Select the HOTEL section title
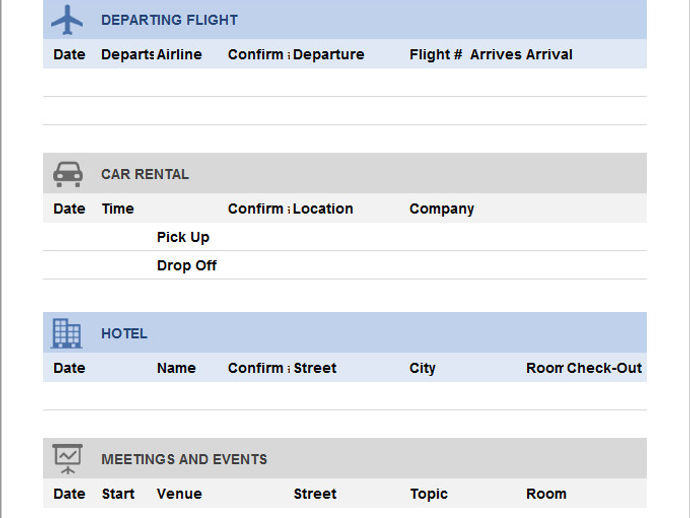Image resolution: width=690 pixels, height=518 pixels. 124,334
